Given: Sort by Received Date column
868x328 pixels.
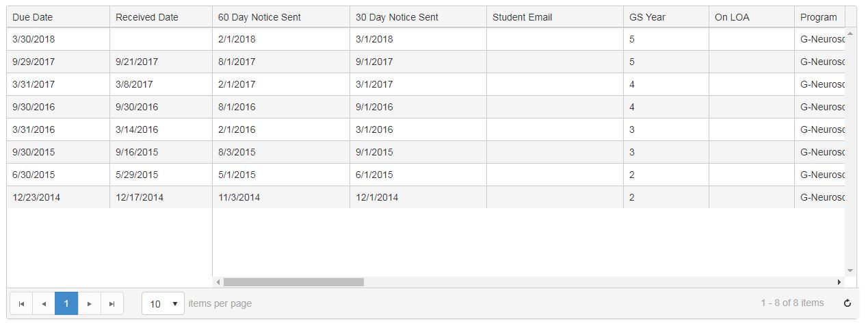Looking at the screenshot, I should pos(146,17).
